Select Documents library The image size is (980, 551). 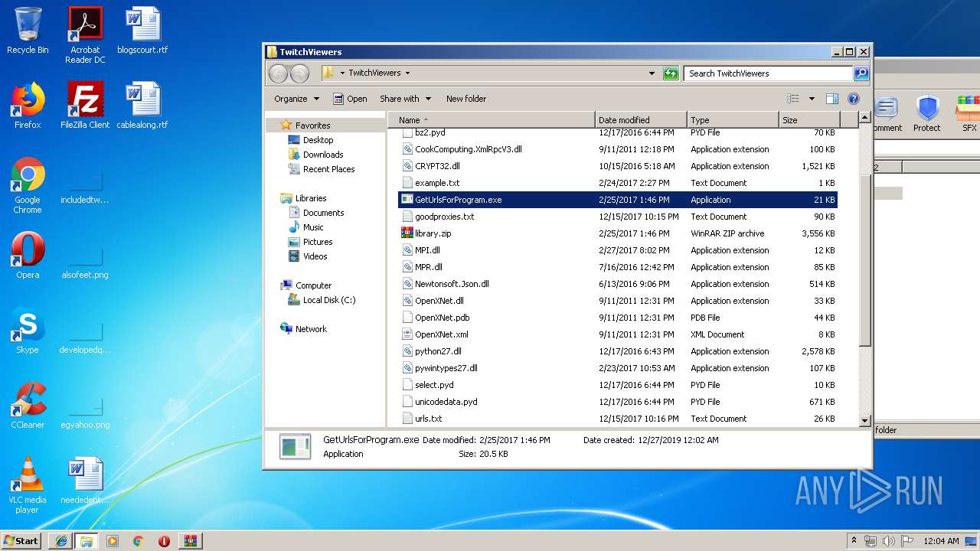click(x=323, y=213)
